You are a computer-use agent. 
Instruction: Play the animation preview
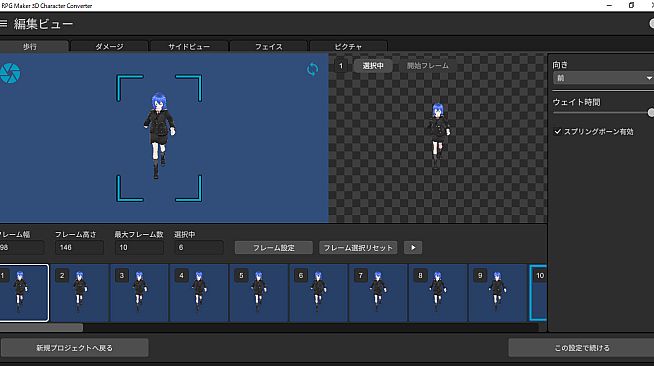coord(413,248)
